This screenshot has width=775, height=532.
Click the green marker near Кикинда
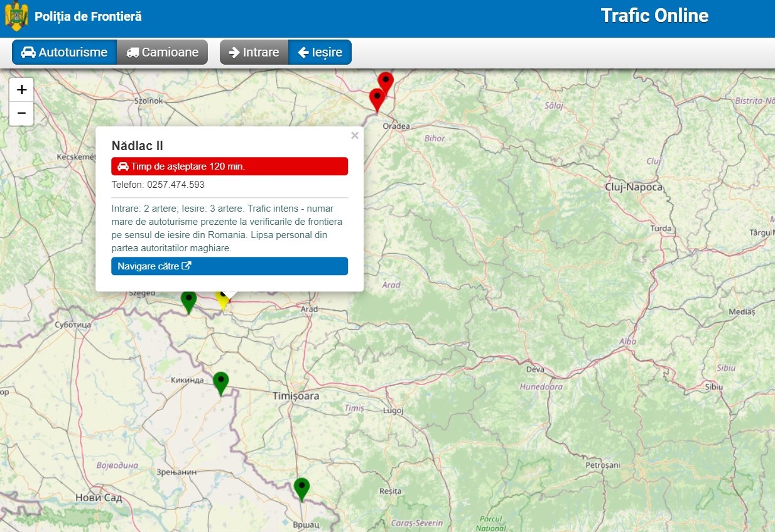220,381
